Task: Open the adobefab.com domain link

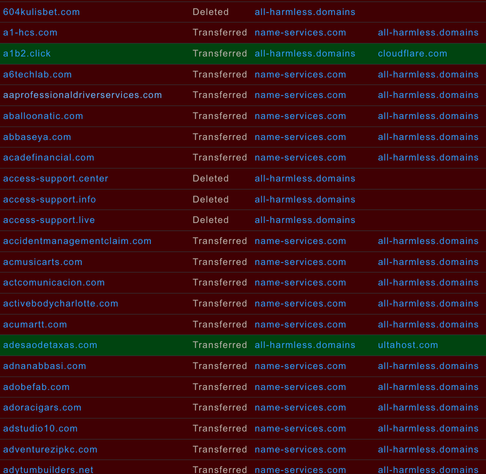Action: [x=36, y=387]
